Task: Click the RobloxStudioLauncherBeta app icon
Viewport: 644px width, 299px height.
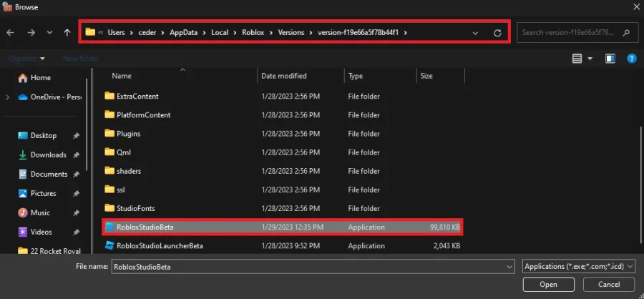Action: click(109, 245)
